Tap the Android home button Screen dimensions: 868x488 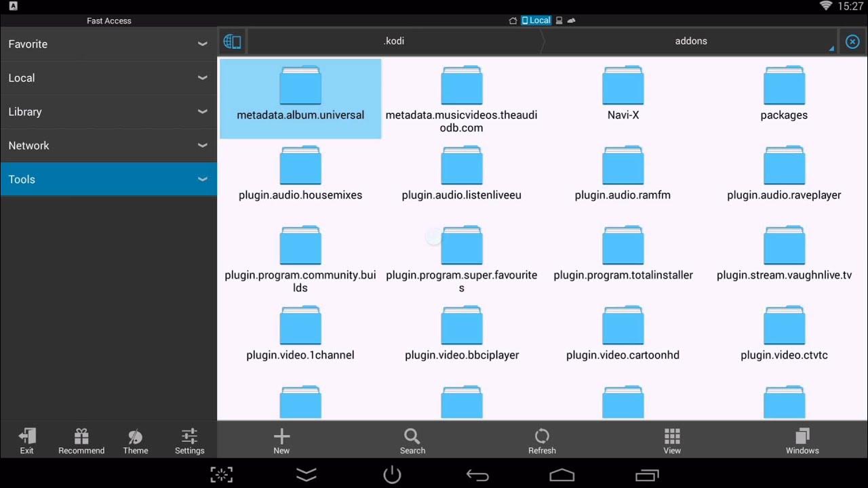pos(562,475)
